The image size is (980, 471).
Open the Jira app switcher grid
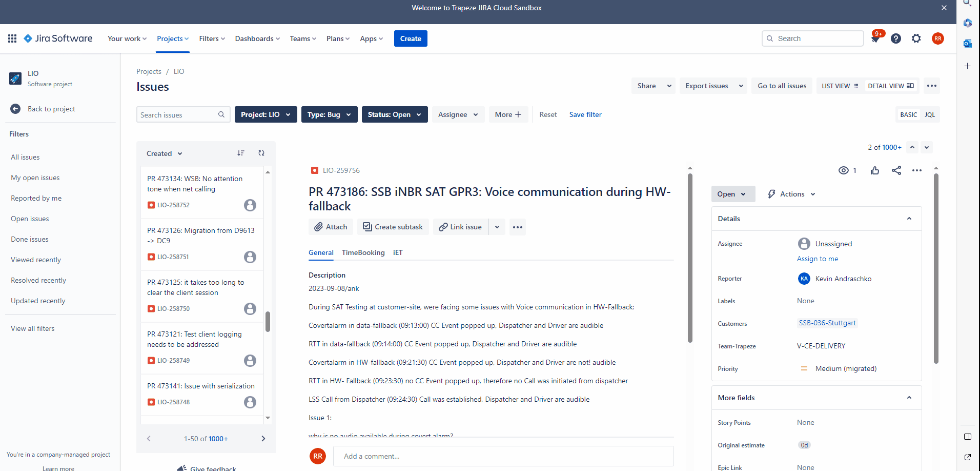pyautogui.click(x=12, y=38)
